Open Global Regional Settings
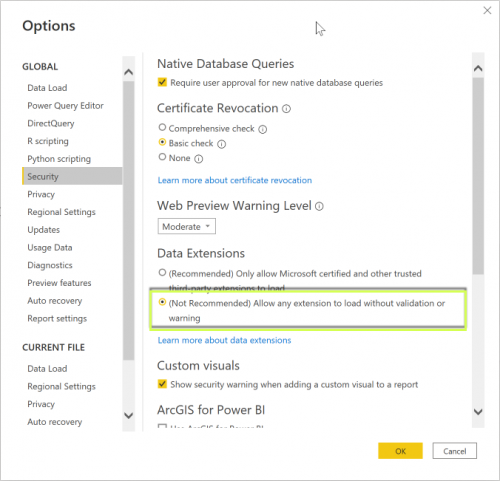This screenshot has height=481, width=500. click(61, 212)
